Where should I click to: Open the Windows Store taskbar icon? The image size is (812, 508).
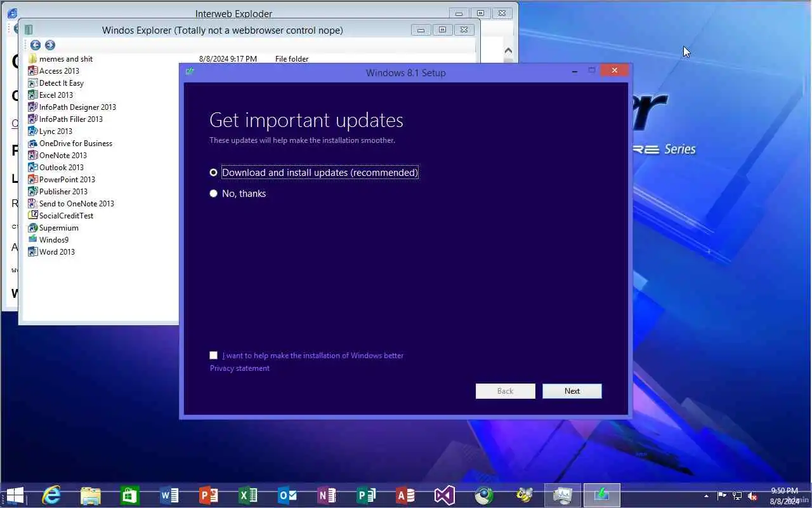tap(129, 495)
